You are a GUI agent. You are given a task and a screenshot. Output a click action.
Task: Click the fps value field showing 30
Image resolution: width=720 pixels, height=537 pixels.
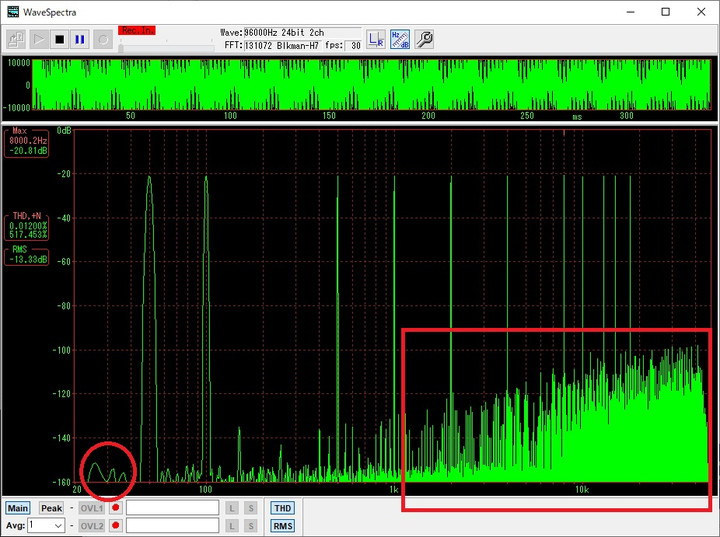tap(353, 45)
